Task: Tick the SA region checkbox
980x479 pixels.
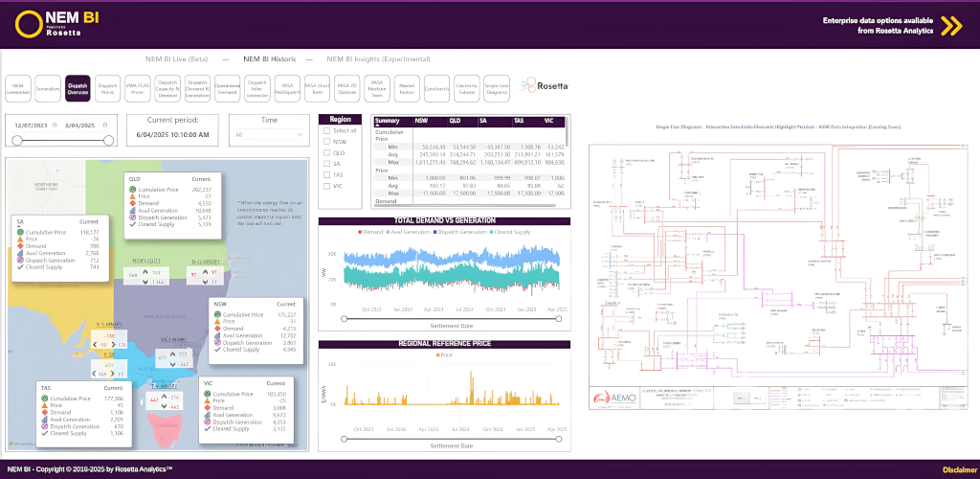Action: click(326, 163)
